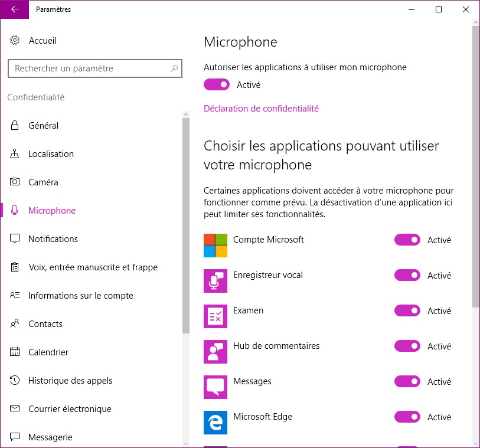This screenshot has width=480, height=448.
Task: Click the Messages app icon
Action: 215,387
